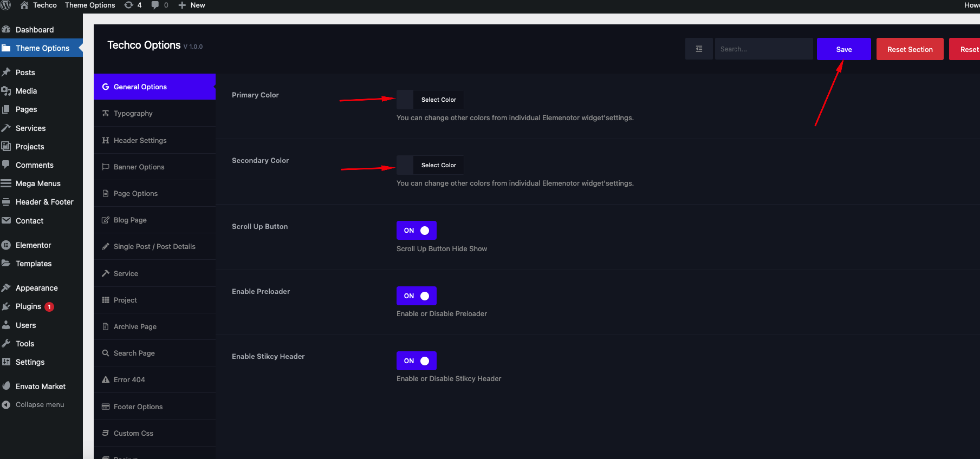The height and width of the screenshot is (459, 980).
Task: Click the Elementor icon in sidebar
Action: 7,245
